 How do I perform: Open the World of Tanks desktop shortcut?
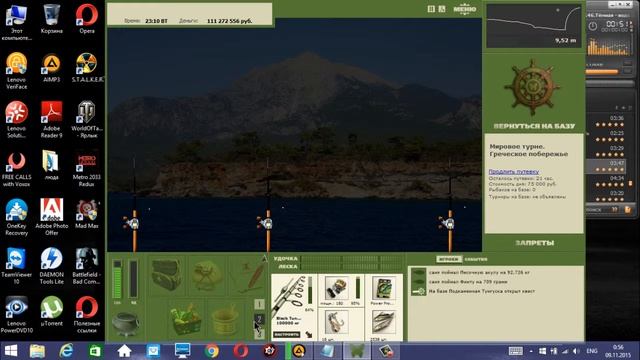pos(87,120)
